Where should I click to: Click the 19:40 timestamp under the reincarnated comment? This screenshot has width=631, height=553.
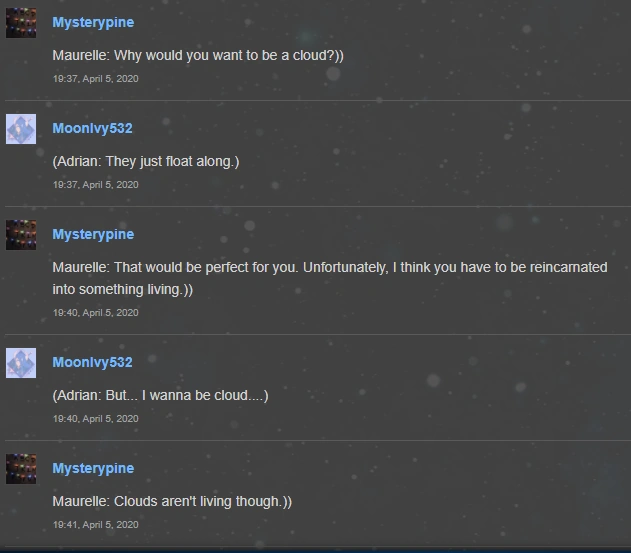(x=95, y=312)
